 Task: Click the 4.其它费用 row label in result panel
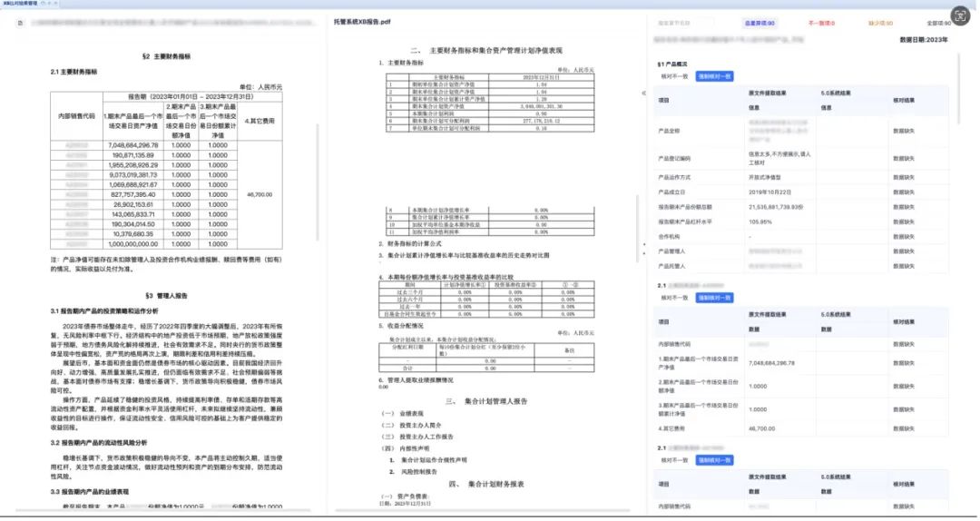coord(671,429)
